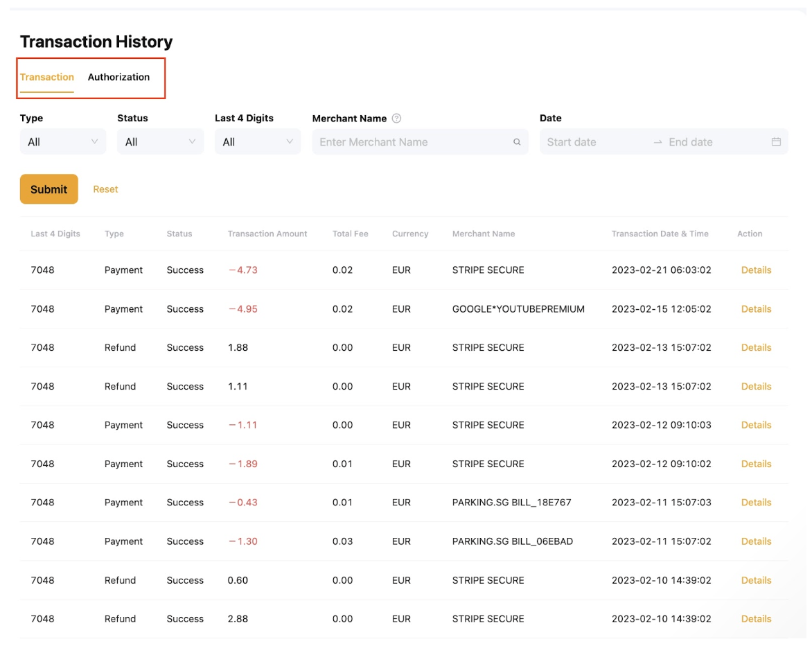Open the Status filter dropdown

[160, 142]
